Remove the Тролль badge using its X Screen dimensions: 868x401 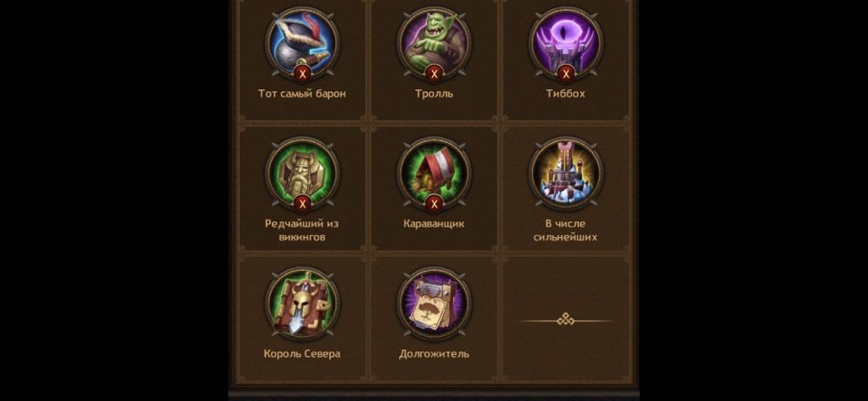tap(434, 74)
